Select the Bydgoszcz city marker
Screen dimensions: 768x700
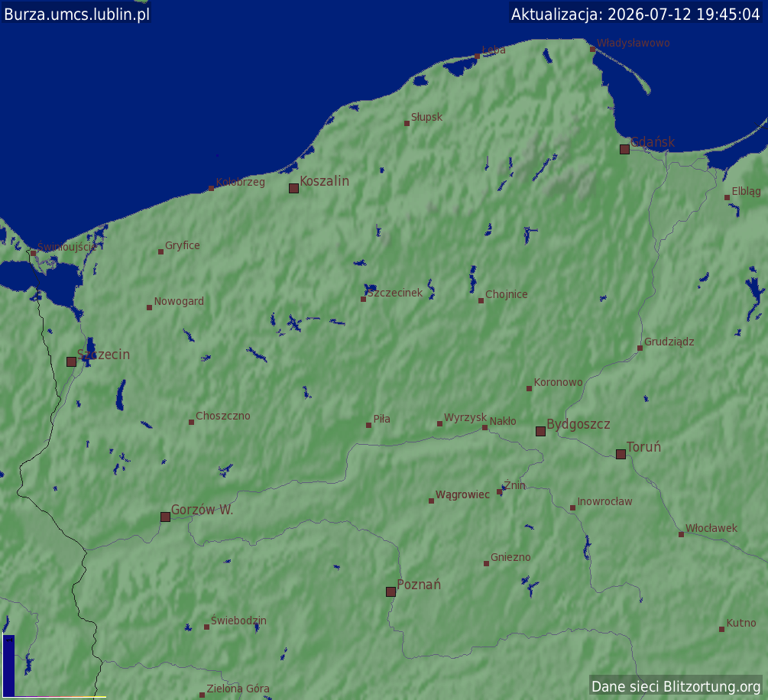click(x=541, y=432)
